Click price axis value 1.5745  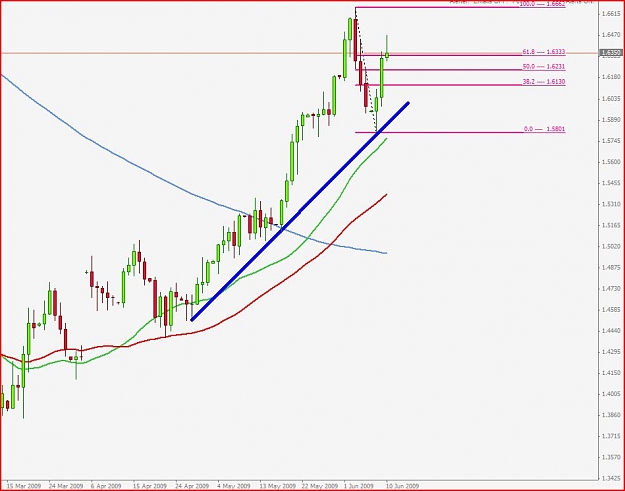tap(611, 141)
